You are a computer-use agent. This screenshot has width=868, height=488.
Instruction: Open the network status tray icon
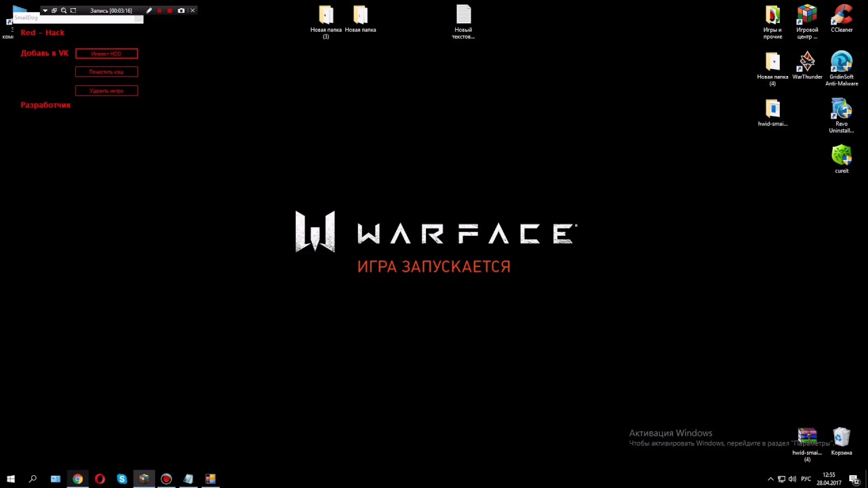781,479
